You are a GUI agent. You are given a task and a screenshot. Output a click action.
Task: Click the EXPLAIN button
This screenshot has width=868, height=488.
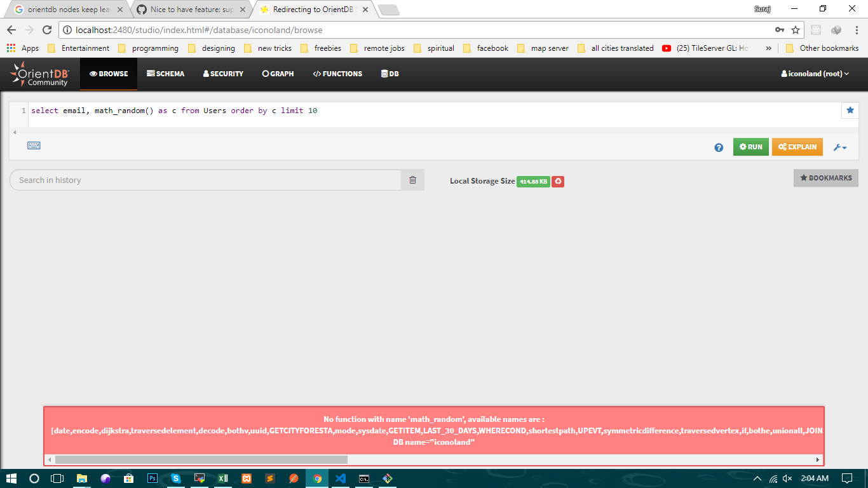click(797, 147)
